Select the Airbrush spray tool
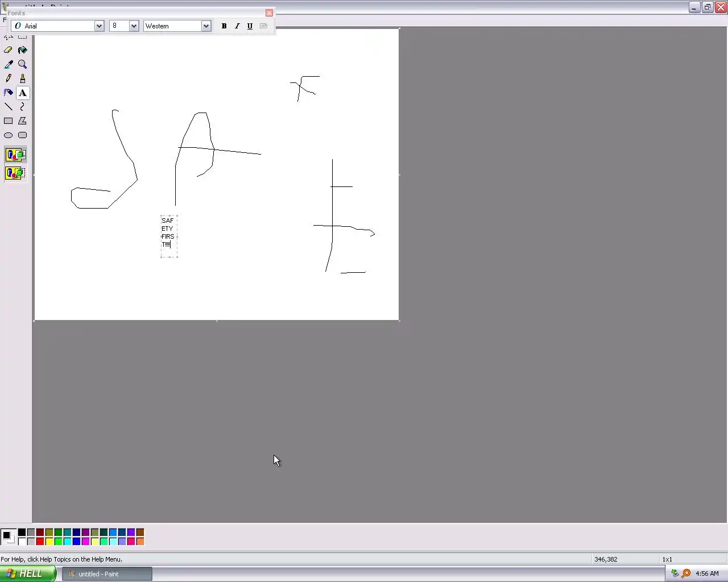The image size is (728, 582). pos(9,93)
